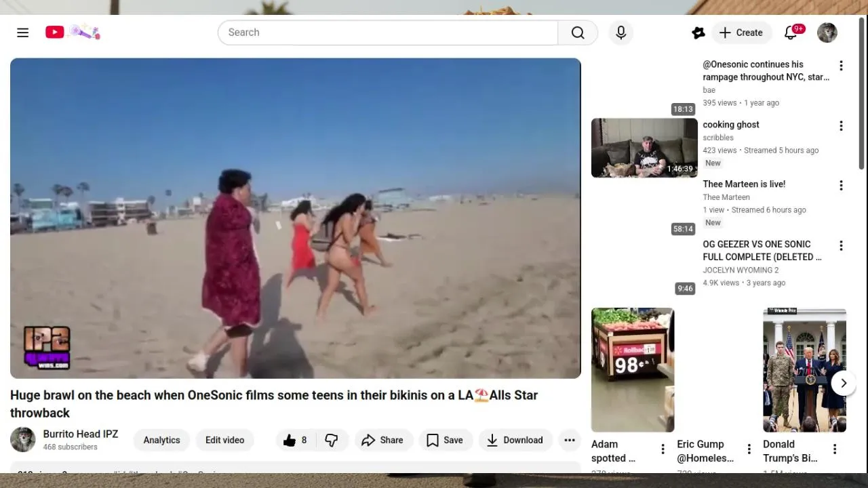Viewport: 868px width, 488px height.
Task: Open the hamburger guide menu
Action: [x=23, y=33]
